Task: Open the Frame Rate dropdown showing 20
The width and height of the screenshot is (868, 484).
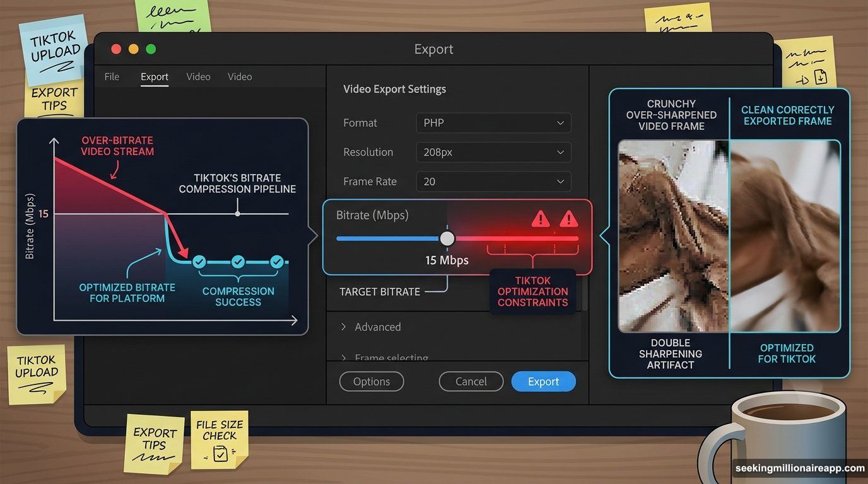Action: [493, 181]
